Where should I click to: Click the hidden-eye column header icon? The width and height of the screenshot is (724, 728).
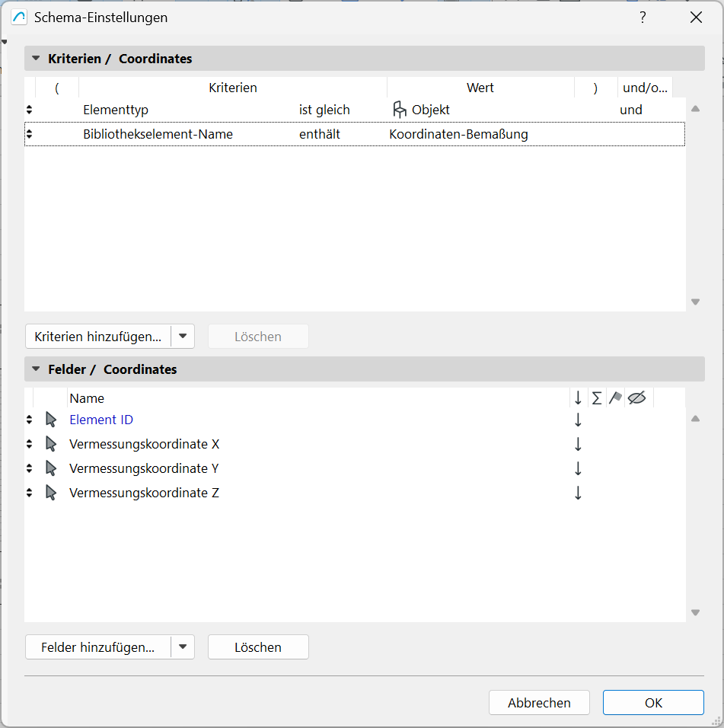coord(637,398)
